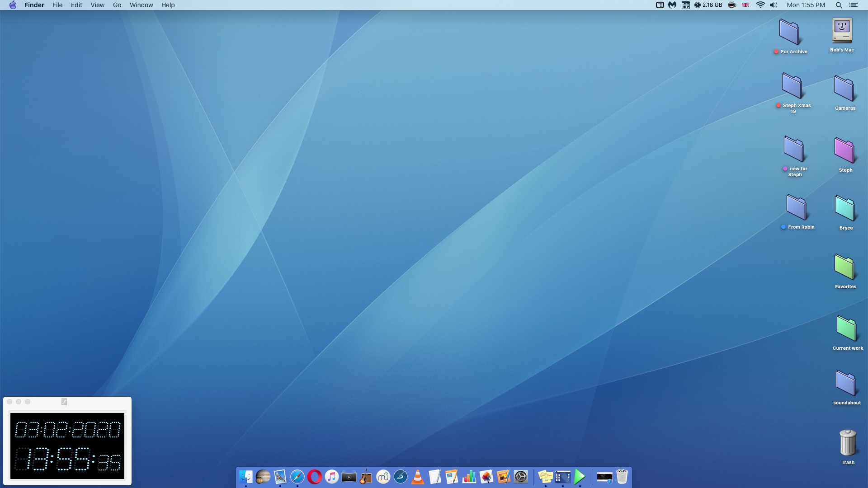Open the volume control in menu bar
Viewport: 868px width, 488px height.
(x=774, y=5)
